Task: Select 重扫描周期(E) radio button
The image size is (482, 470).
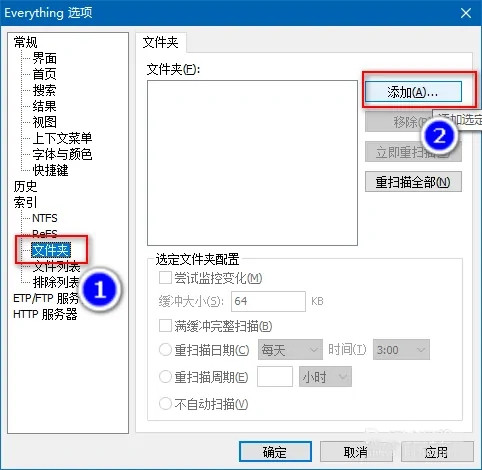Action: point(165,377)
